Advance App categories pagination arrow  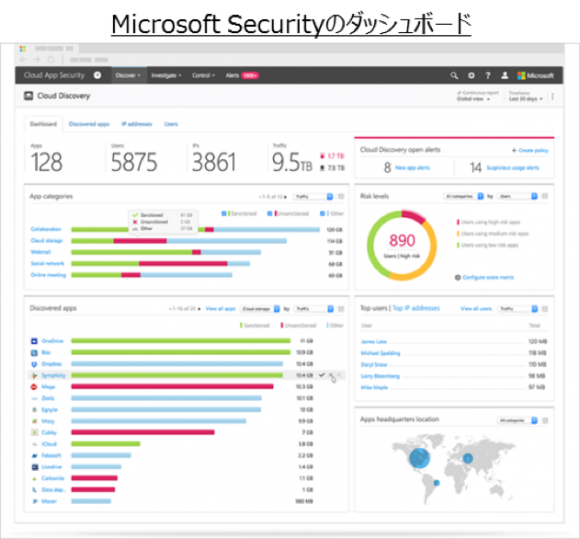tap(285, 197)
